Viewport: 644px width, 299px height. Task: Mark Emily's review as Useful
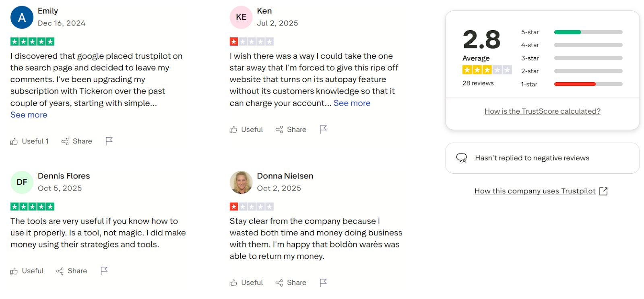click(29, 141)
